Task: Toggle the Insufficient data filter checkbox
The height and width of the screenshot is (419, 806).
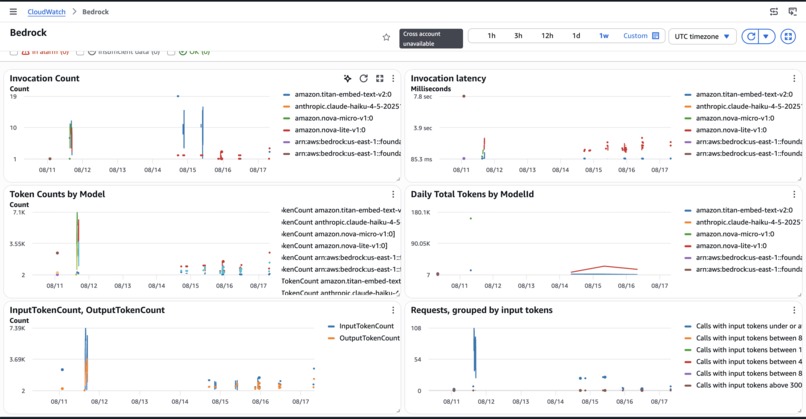Action: (80, 52)
